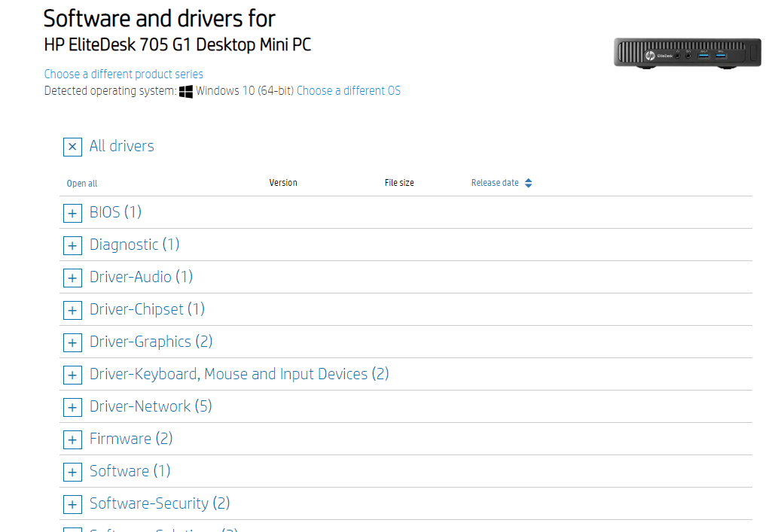Screen dimensions: 775x532
Task: Click the 'File size' column header
Action: coord(399,183)
